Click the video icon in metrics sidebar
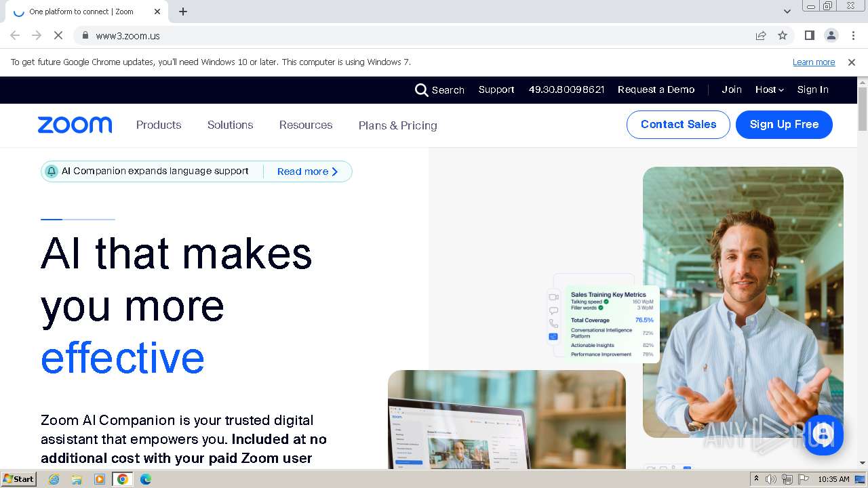This screenshot has height=488, width=868. [553, 297]
